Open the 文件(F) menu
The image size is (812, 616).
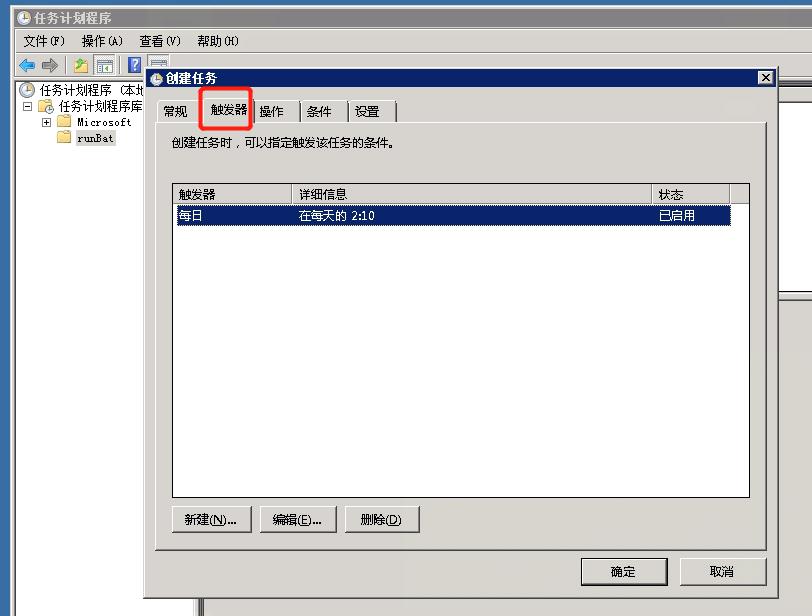43,41
